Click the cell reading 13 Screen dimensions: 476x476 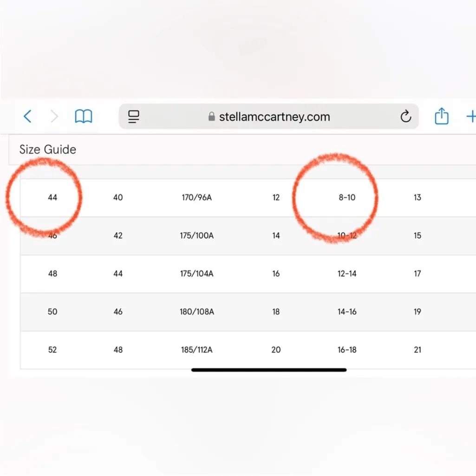coord(417,198)
